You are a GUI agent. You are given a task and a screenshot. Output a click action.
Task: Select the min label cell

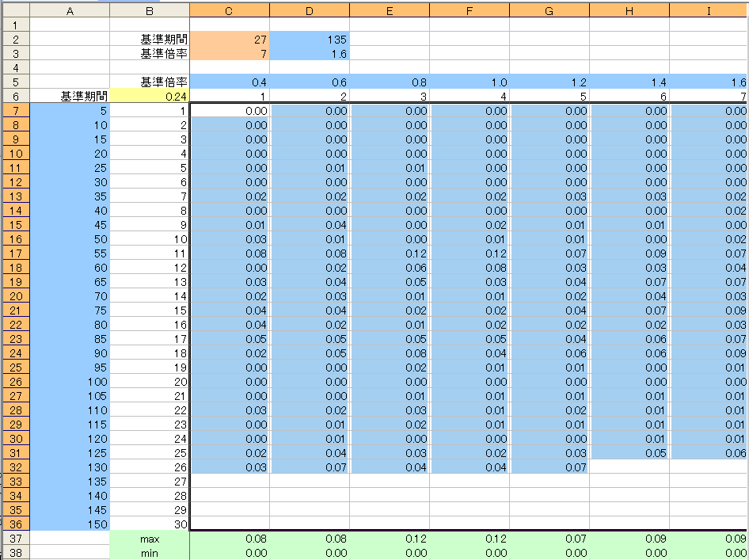(x=150, y=553)
